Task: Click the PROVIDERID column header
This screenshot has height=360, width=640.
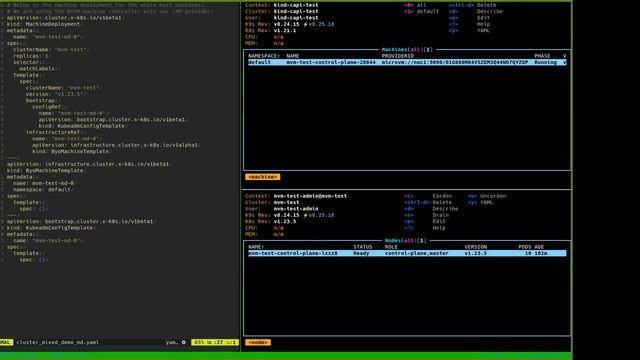Action: pyautogui.click(x=398, y=56)
